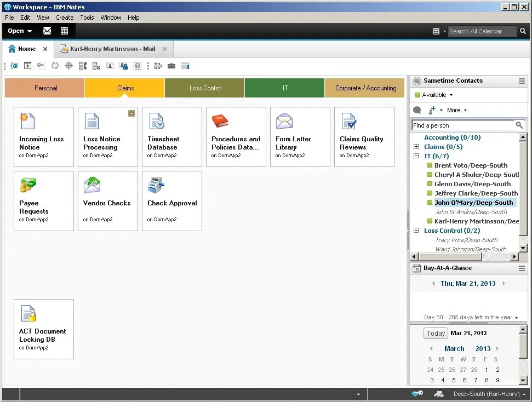Screen dimensions: 532x402
Task: Open the Check Approval database
Action: (x=172, y=200)
